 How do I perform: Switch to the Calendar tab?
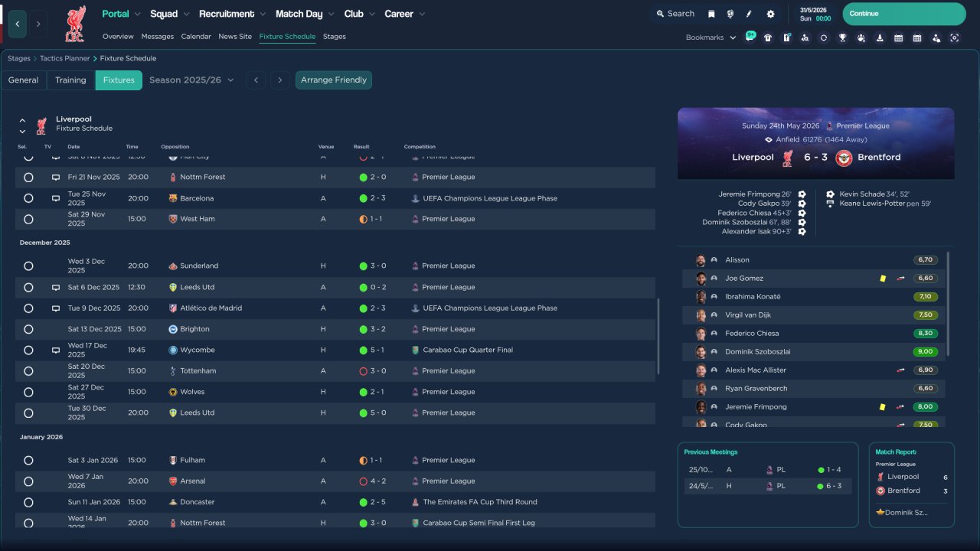(x=196, y=37)
